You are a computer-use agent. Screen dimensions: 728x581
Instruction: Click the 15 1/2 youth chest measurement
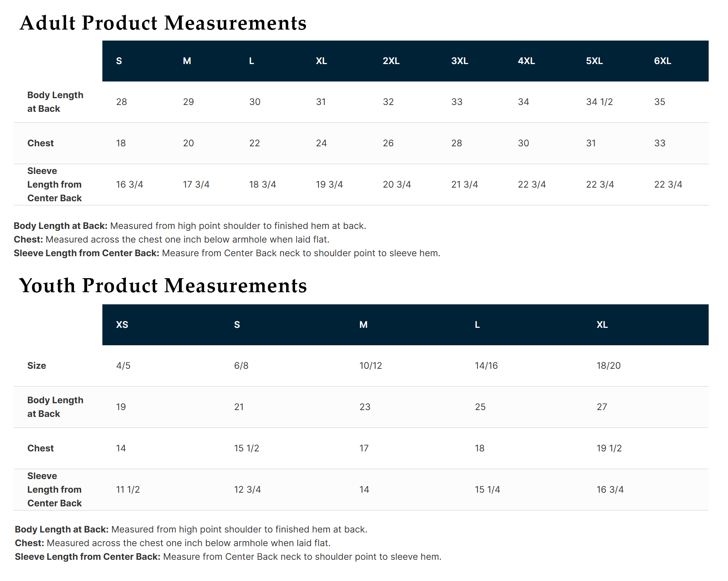point(246,448)
